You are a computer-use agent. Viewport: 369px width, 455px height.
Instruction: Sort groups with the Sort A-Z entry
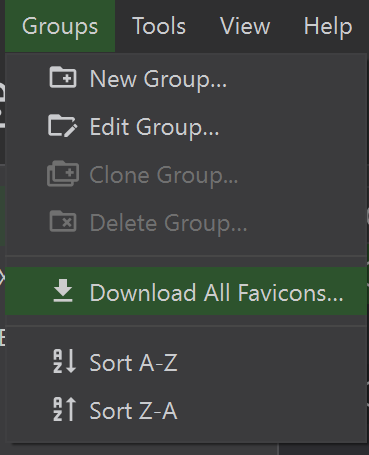(186, 362)
